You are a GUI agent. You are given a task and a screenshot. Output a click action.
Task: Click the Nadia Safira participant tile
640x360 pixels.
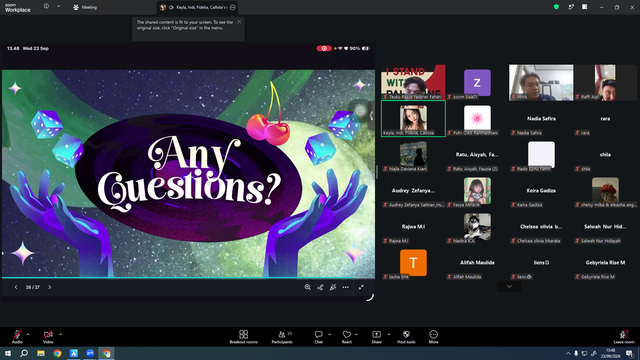[x=541, y=118]
